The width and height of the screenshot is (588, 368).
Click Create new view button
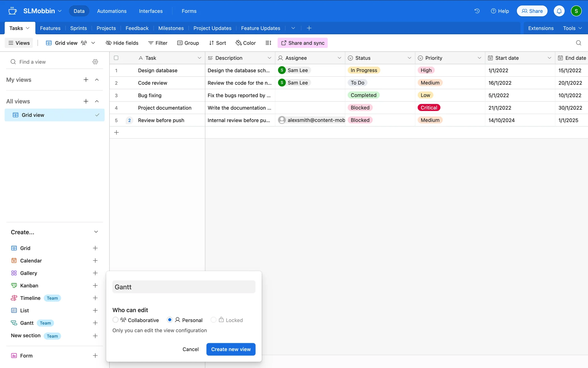231,349
